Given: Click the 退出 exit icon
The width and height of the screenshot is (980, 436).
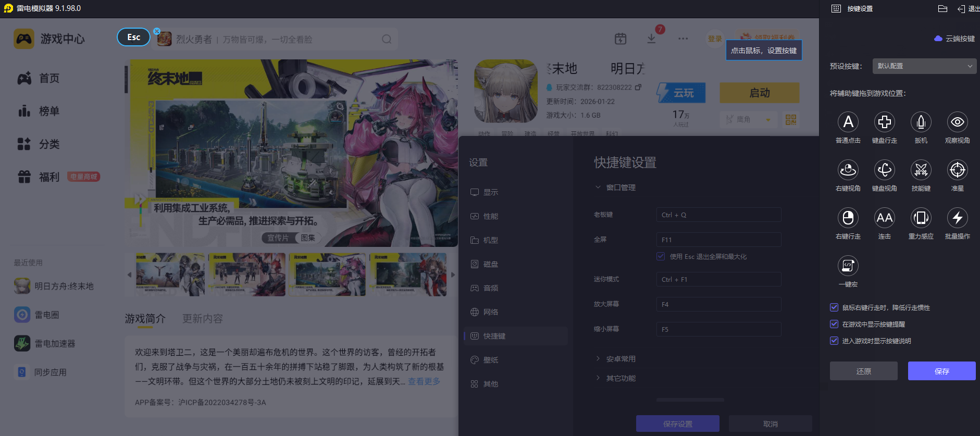Looking at the screenshot, I should point(961,9).
